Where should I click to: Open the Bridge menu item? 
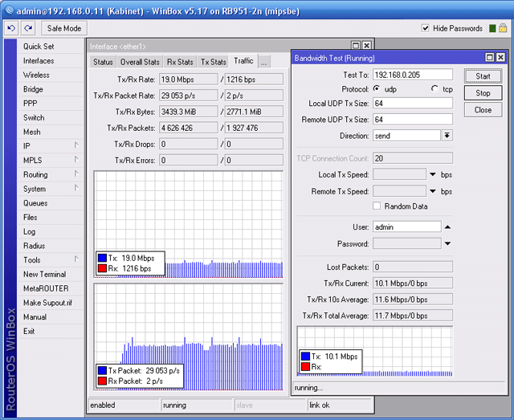[x=51, y=89]
